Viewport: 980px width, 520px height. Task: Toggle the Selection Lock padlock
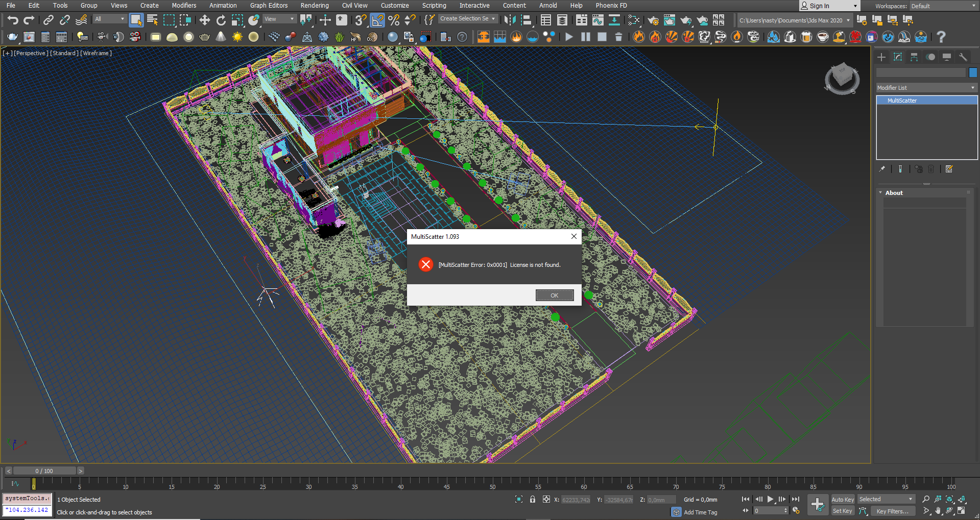533,500
